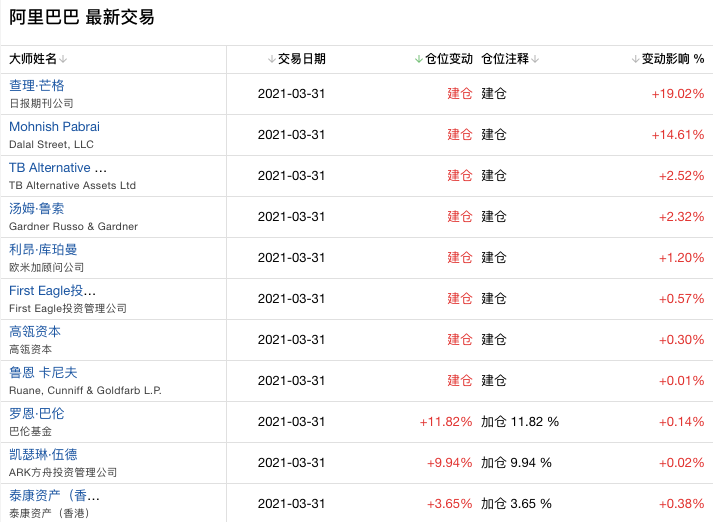
Task: Select ARK方舟投资管理公司 company text
Action: coord(63,472)
